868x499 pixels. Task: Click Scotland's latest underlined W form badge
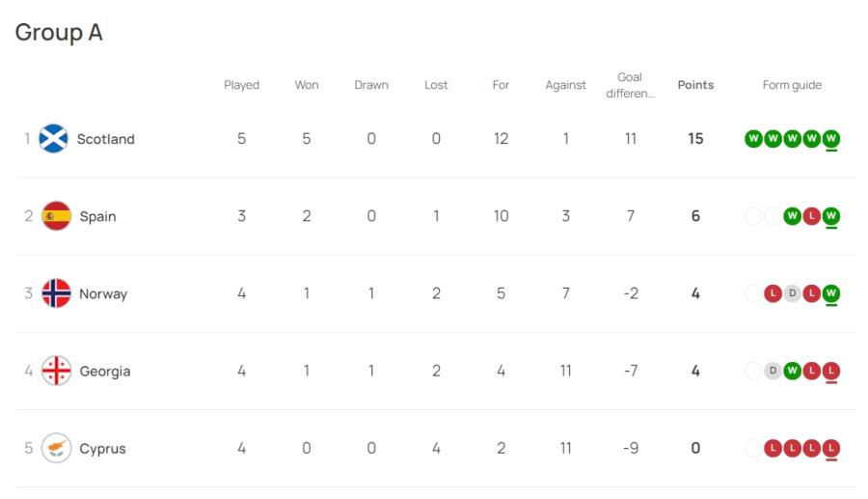coord(831,139)
